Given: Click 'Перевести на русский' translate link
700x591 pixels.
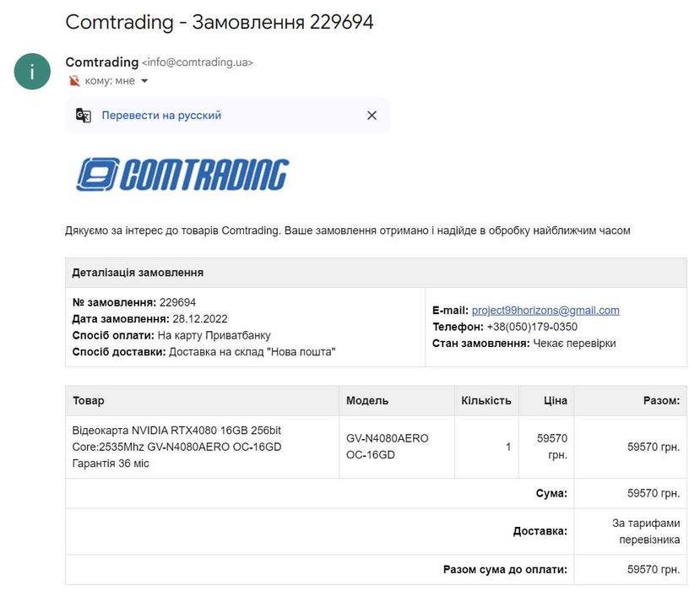Looking at the screenshot, I should [161, 116].
